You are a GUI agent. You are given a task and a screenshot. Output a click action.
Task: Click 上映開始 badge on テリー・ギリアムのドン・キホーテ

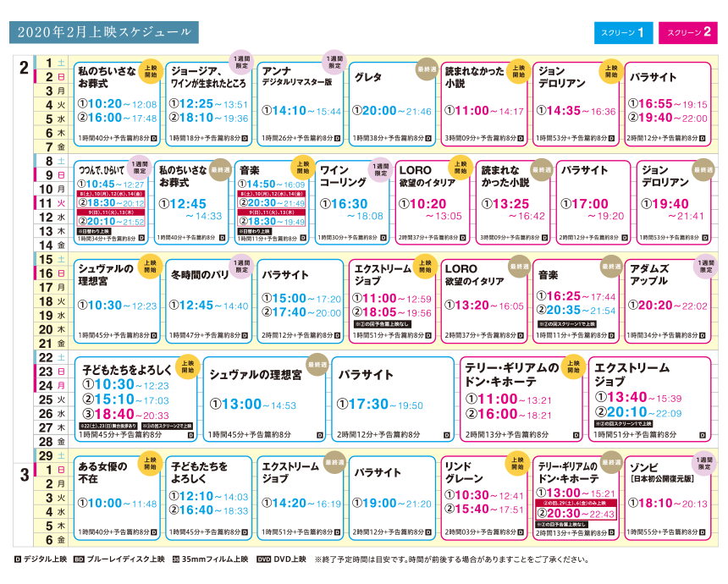tap(573, 366)
